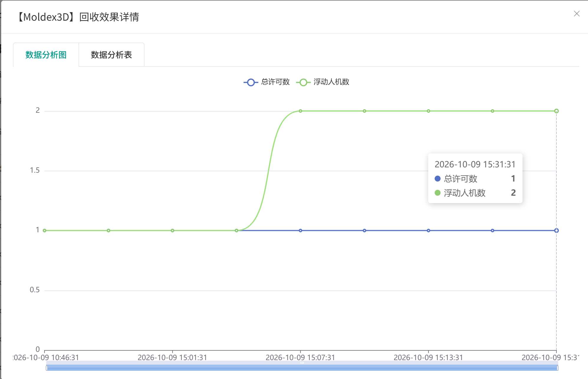This screenshot has width=588, height=379.
Task: Close the Moldex3D details dialog
Action: tap(577, 14)
